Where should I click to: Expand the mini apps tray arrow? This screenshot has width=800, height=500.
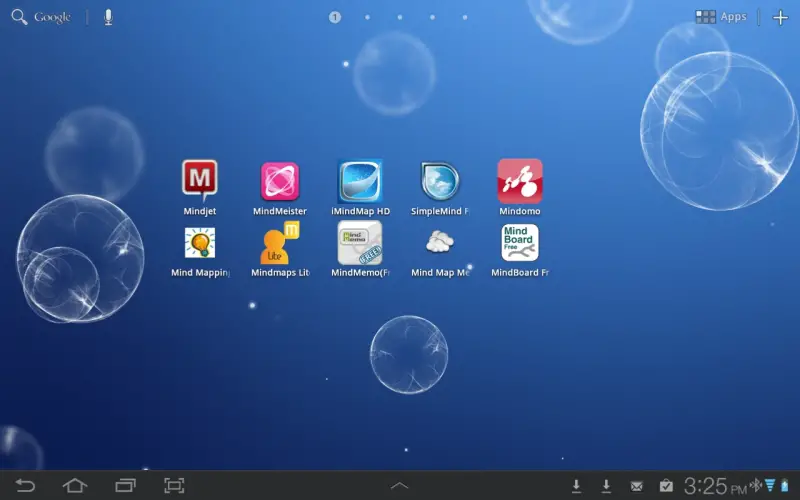click(x=399, y=486)
